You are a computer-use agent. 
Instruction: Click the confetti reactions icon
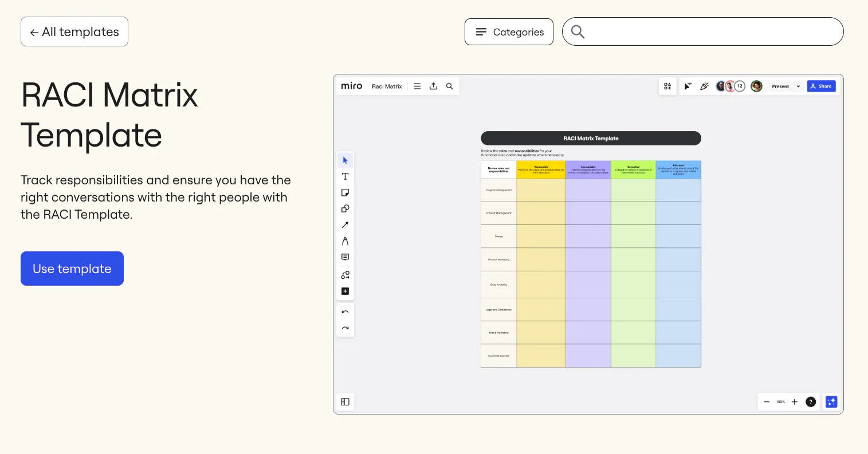704,86
